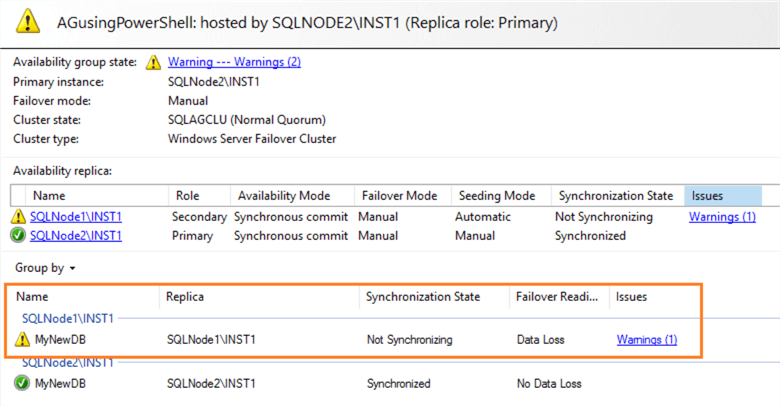
Task: Open the Warning --- Warnings (2) link
Action: click(x=234, y=62)
